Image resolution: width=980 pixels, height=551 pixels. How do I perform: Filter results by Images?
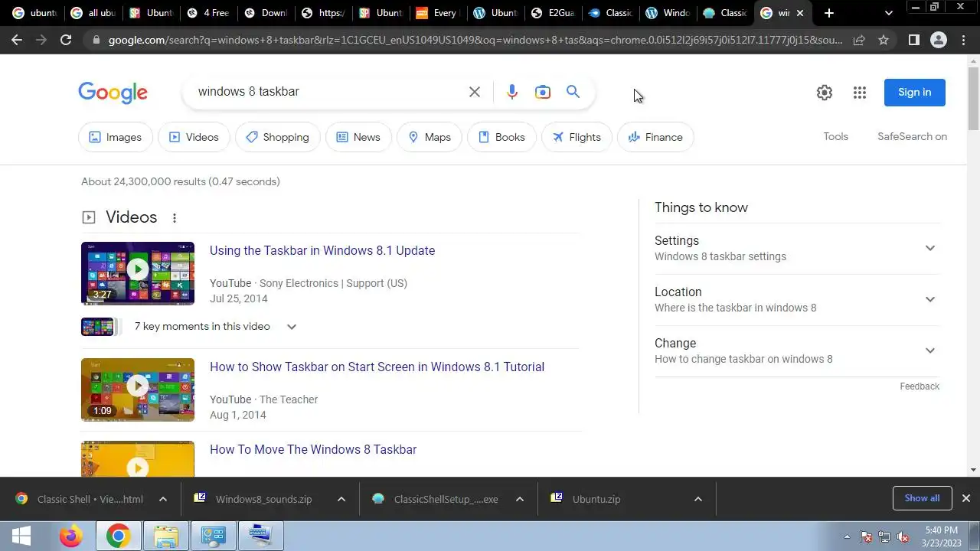pyautogui.click(x=116, y=137)
